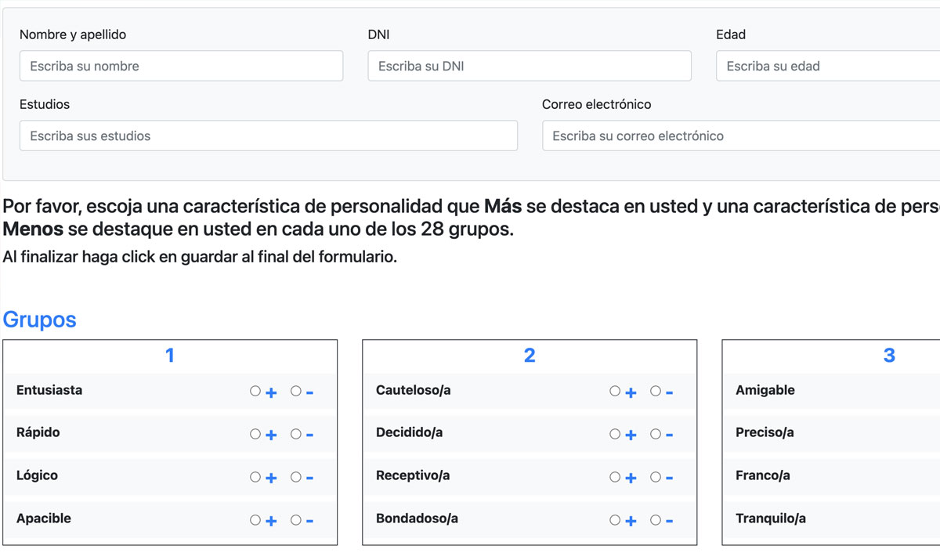
Task: Click the Grupos heading
Action: (x=40, y=320)
